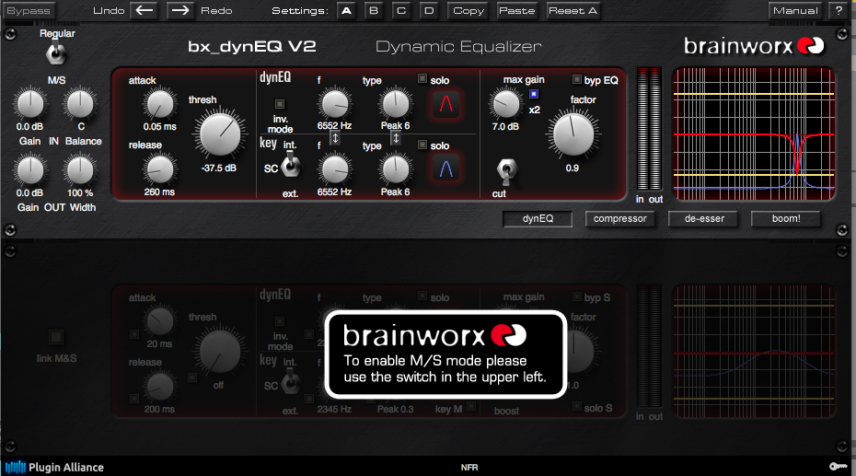
Task: Solo the dynEQ band with red peak icon
Action: 446,104
